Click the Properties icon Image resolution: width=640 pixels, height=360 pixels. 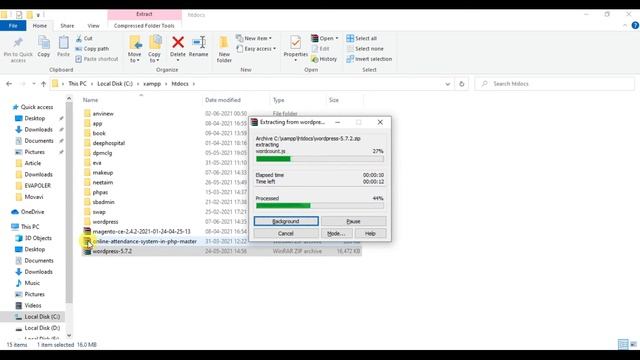(x=296, y=42)
